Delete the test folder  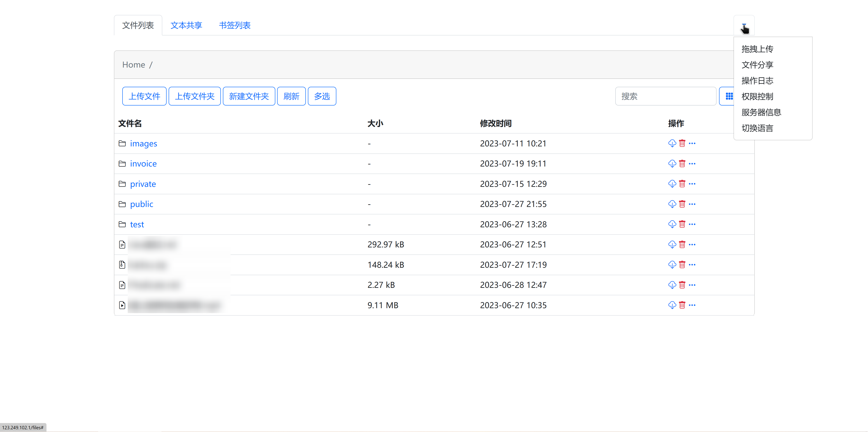pyautogui.click(x=682, y=224)
